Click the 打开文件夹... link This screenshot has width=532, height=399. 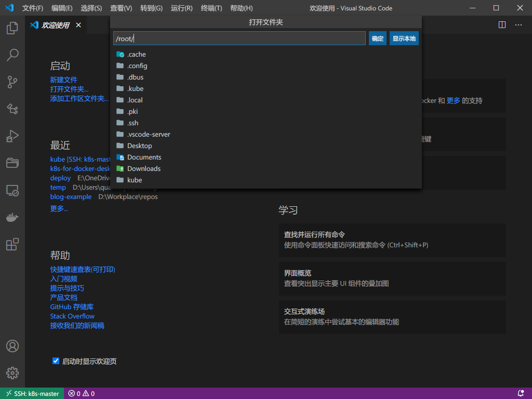tap(69, 89)
